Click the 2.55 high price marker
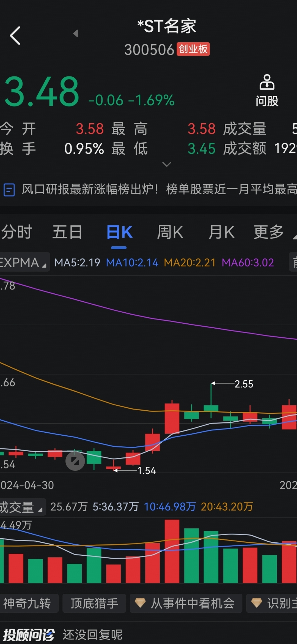 (244, 384)
